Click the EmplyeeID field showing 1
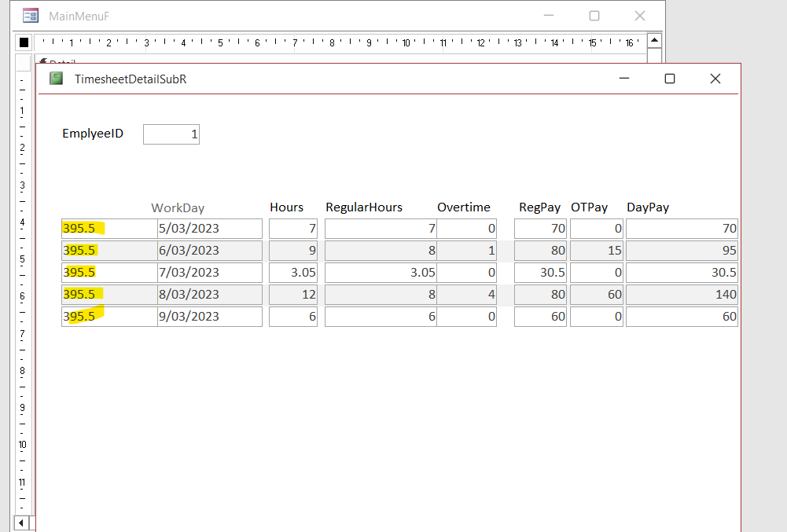787x532 pixels. [171, 134]
